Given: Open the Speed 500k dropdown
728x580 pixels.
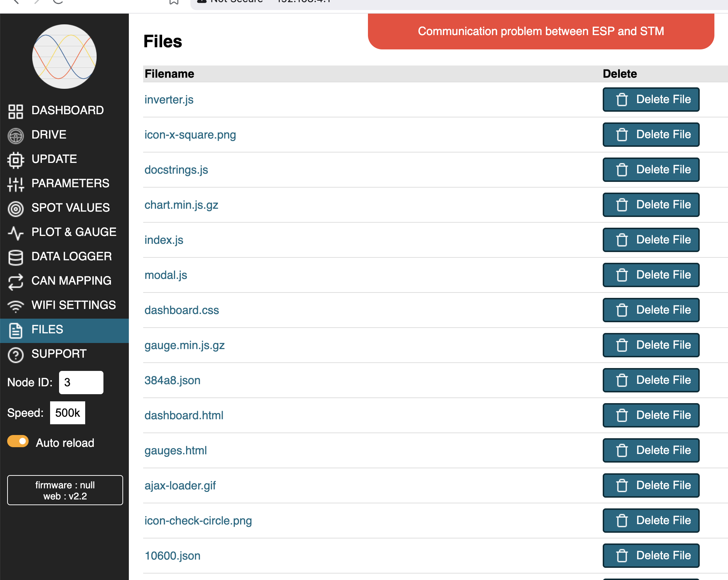Looking at the screenshot, I should pos(68,413).
